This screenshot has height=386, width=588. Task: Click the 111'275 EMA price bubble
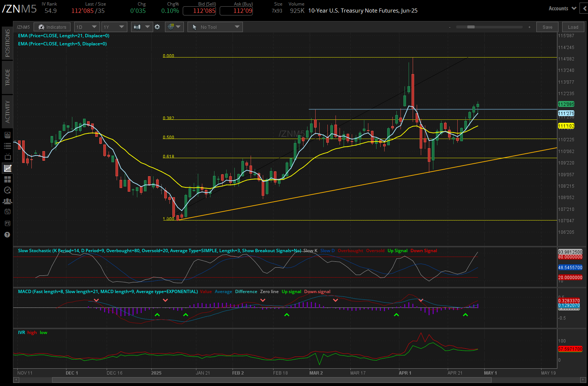pos(566,114)
